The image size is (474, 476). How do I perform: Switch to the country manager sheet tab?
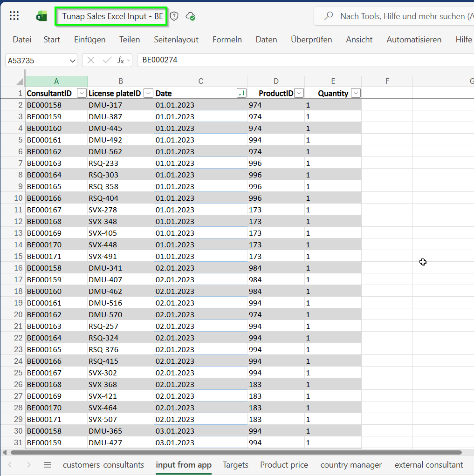(351, 465)
